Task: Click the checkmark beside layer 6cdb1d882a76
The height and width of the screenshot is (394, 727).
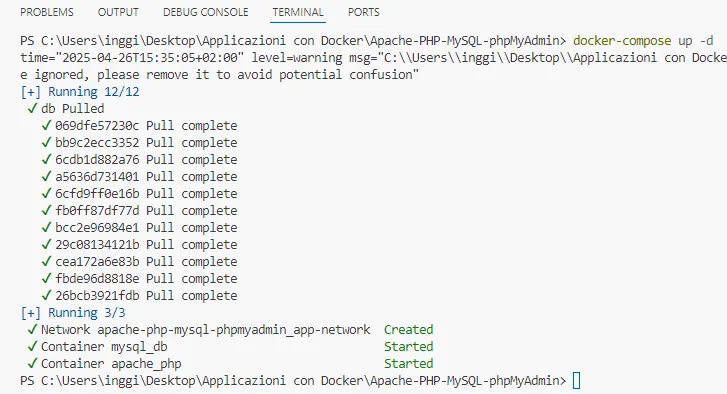Action: [x=46, y=159]
